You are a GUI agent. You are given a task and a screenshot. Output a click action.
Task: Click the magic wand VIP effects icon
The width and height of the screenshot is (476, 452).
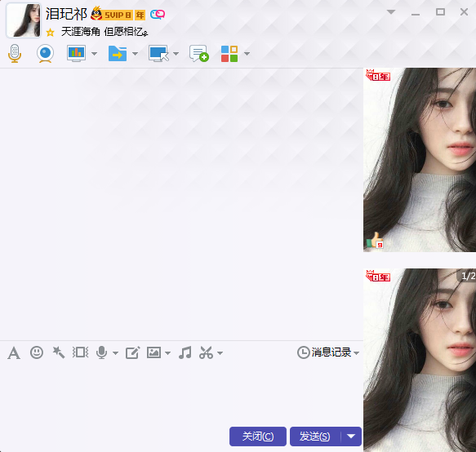click(58, 352)
